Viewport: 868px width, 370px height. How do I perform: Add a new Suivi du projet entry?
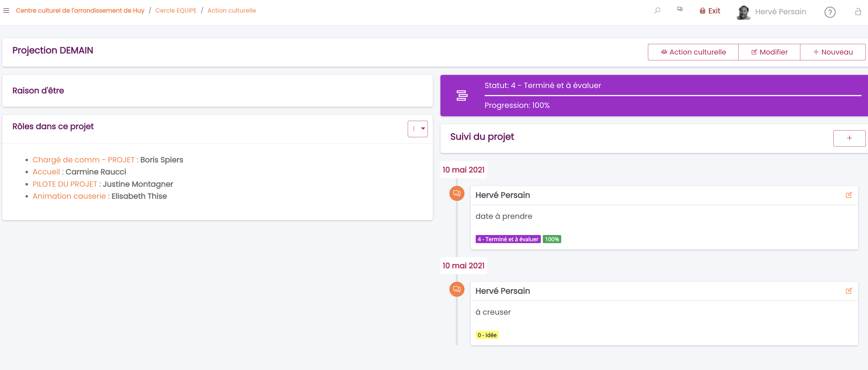click(849, 138)
